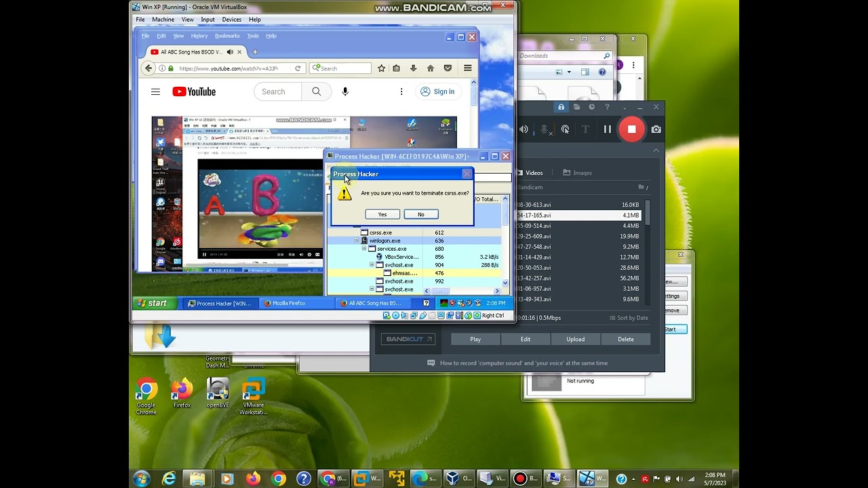Open Firefox library bookmarks list icon
868x488 pixels.
pos(396,68)
